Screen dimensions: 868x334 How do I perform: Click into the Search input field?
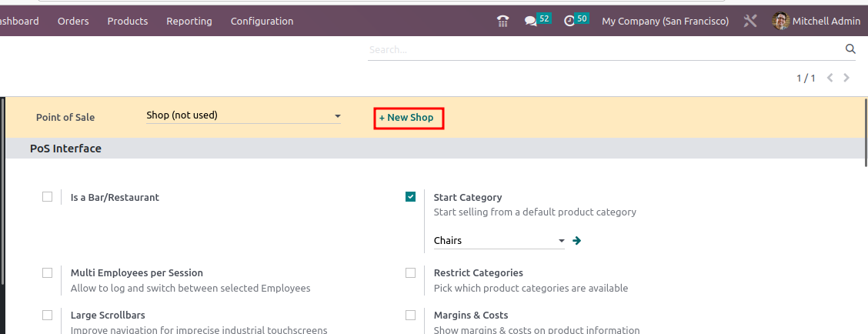600,49
